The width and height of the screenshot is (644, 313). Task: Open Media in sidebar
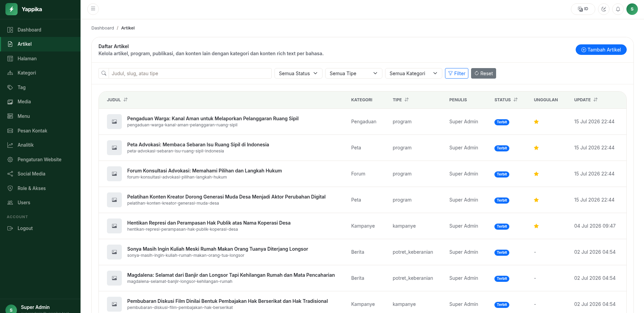click(40, 102)
